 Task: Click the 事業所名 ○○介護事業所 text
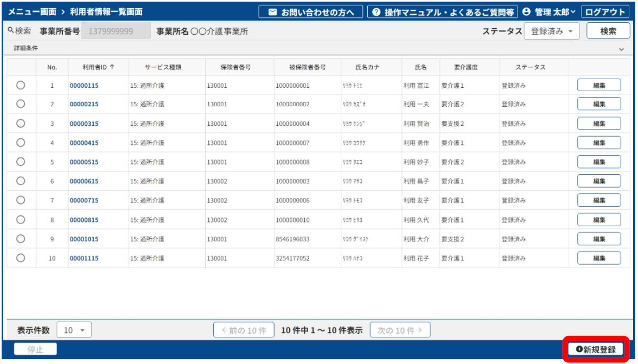click(202, 31)
